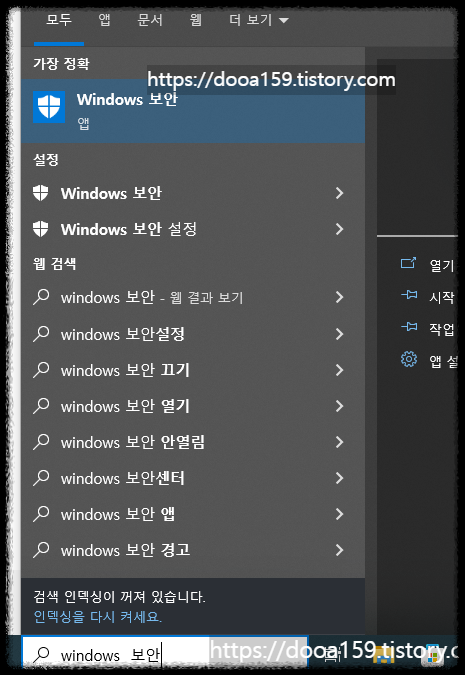This screenshot has height=675, width=465.
Task: Expand the arrow for 'windows 보안 열기'
Action: tap(340, 406)
